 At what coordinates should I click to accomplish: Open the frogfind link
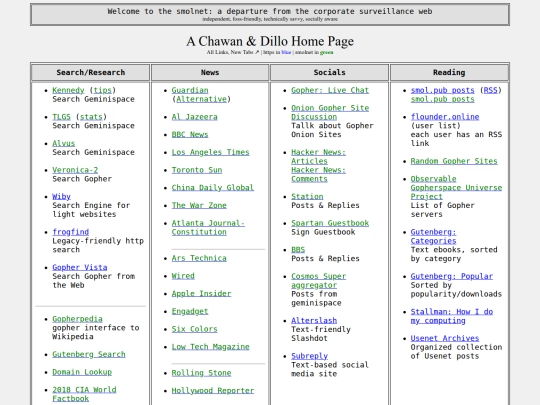tap(71, 232)
